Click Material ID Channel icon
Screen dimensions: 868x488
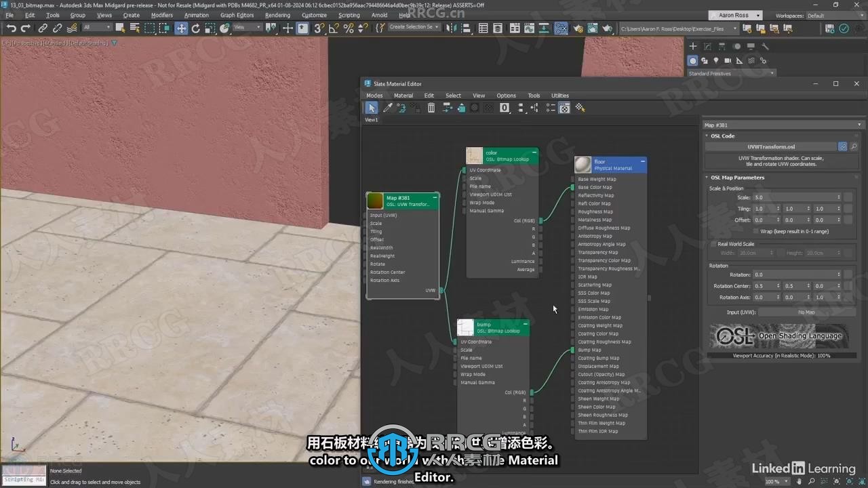pyautogui.click(x=505, y=108)
